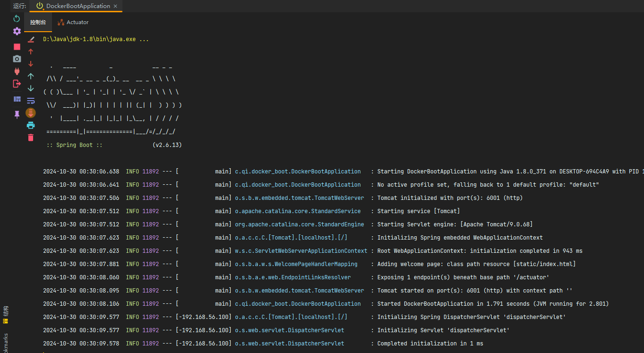Jump down the stack trace with teal arrow
Image resolution: width=644 pixels, height=353 pixels.
31,88
